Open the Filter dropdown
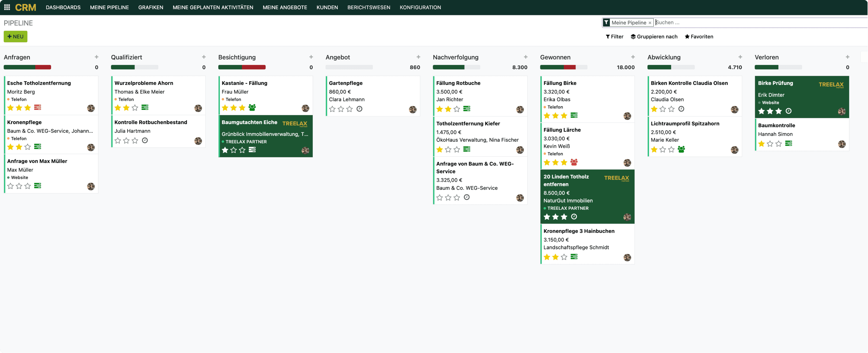 coord(615,36)
